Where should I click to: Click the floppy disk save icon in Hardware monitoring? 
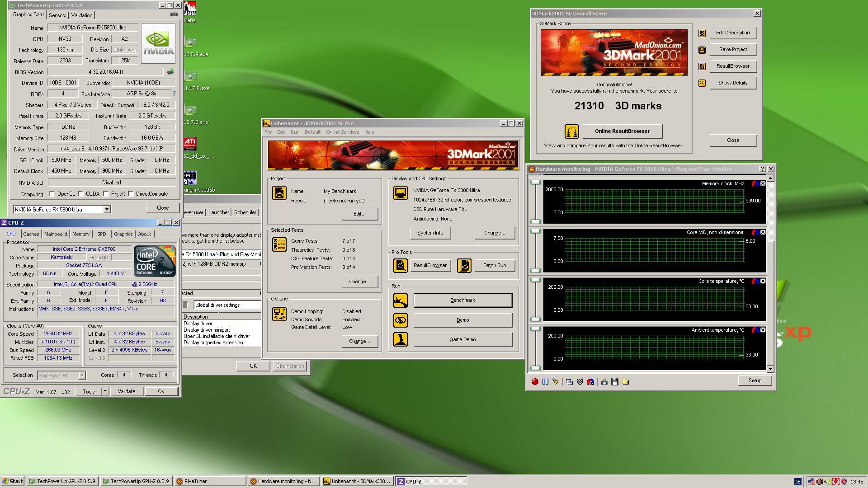[614, 382]
